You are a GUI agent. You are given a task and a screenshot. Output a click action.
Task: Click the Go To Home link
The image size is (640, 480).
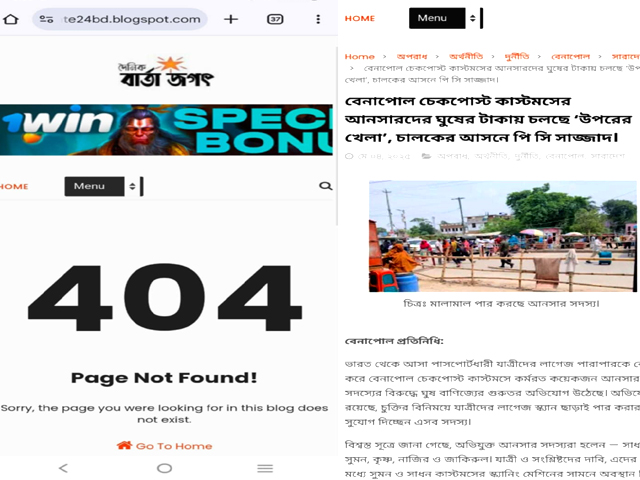(164, 446)
